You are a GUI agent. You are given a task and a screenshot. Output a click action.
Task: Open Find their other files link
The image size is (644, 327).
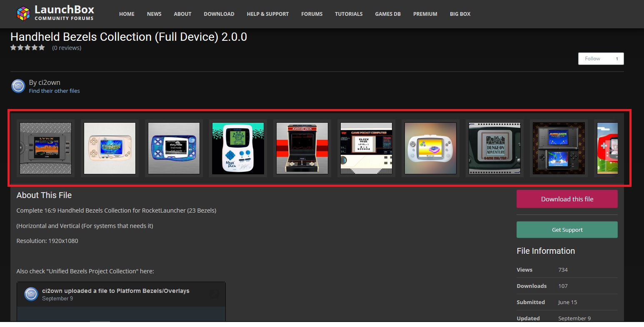(x=54, y=91)
